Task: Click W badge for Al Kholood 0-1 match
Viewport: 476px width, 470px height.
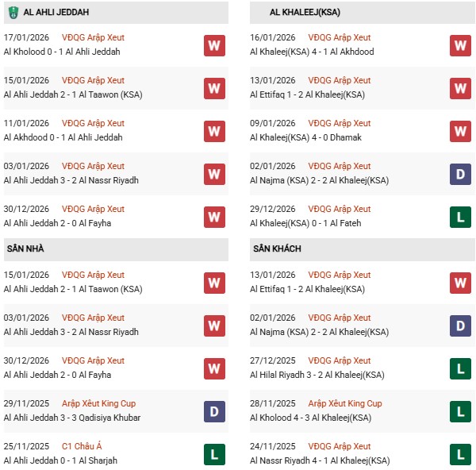Action: tap(214, 45)
